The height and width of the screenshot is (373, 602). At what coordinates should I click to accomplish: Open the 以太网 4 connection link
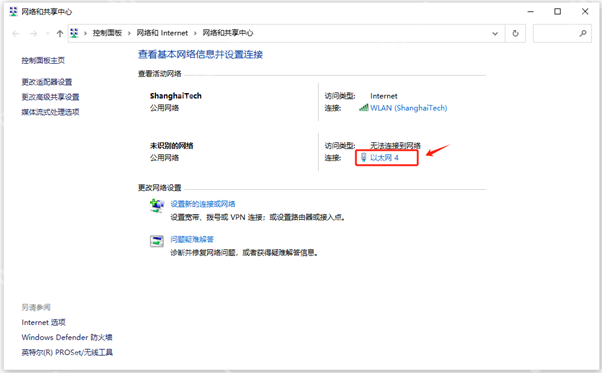point(384,158)
